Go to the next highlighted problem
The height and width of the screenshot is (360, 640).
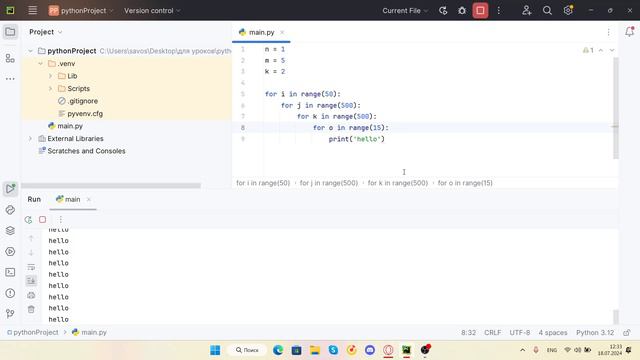pyautogui.click(x=612, y=50)
